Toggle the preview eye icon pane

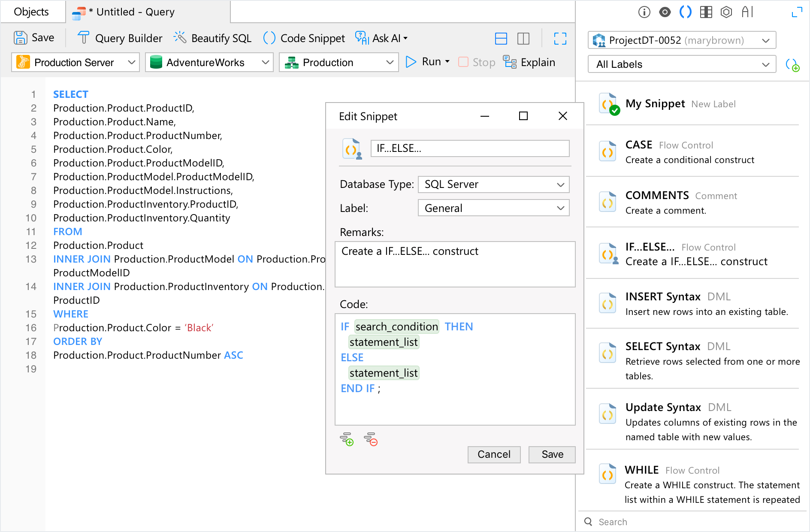pyautogui.click(x=665, y=12)
